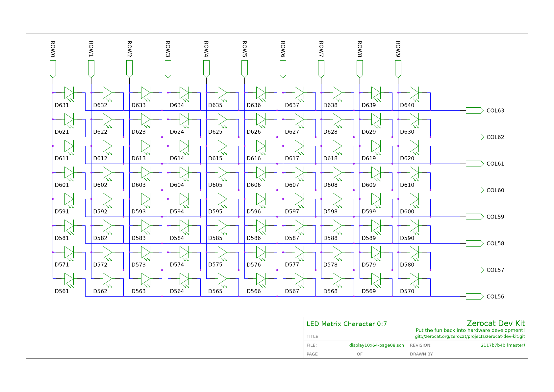Select the ROW8 net label

coord(360,49)
